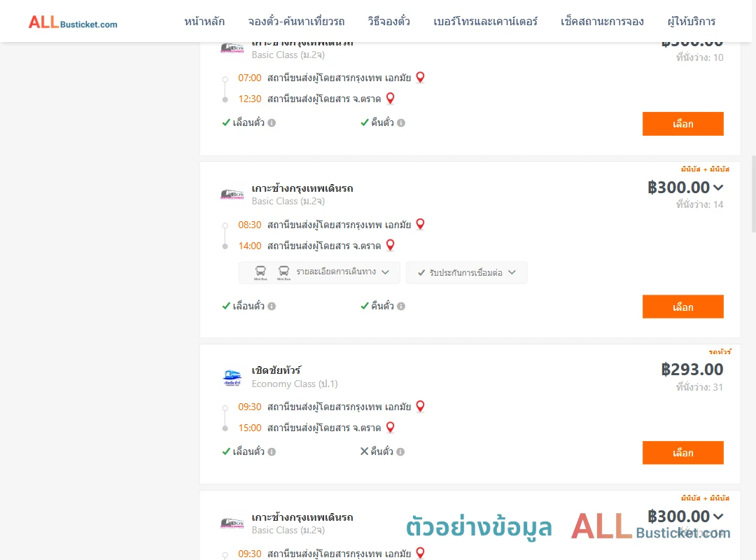756x560 pixels.
Task: Open จองตั๋ว-ค้นหาเที่ยวรถ menu item
Action: [x=296, y=21]
